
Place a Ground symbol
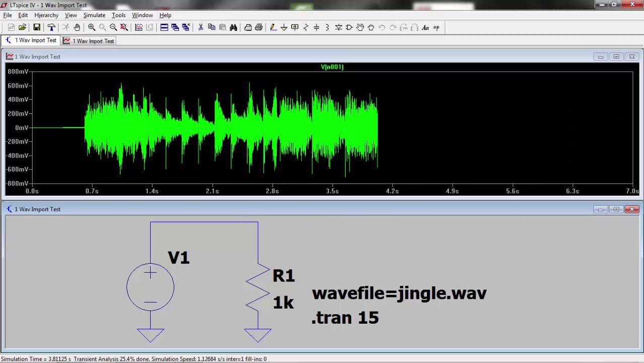(284, 27)
